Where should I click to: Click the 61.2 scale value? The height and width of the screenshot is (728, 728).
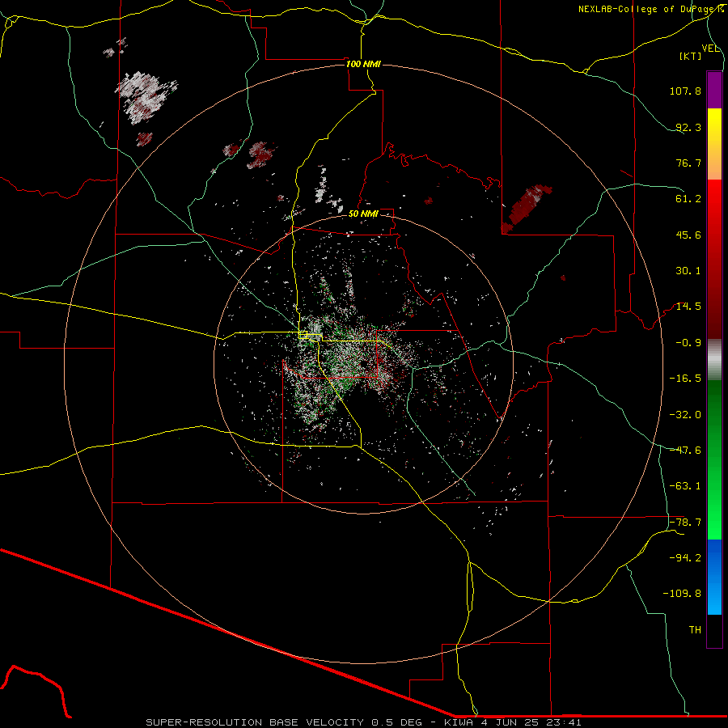click(x=688, y=199)
